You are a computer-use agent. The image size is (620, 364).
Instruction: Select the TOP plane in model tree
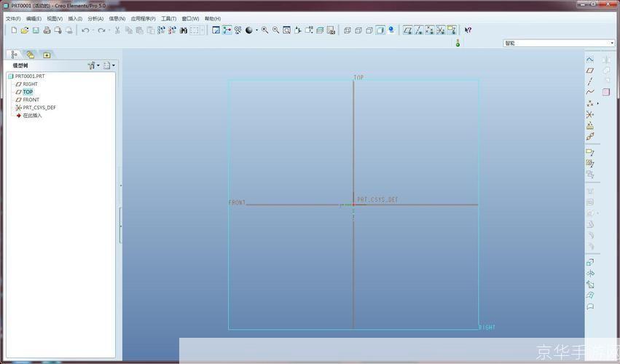pyautogui.click(x=27, y=92)
